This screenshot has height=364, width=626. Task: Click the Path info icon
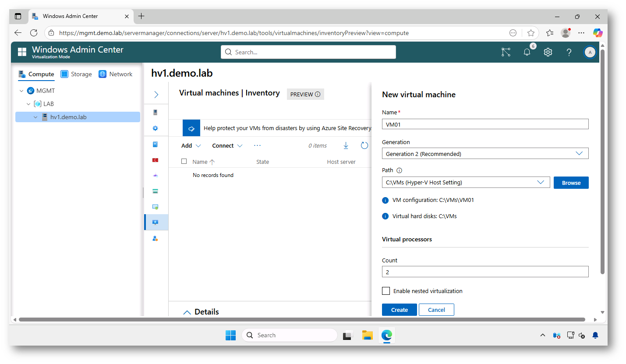399,170
